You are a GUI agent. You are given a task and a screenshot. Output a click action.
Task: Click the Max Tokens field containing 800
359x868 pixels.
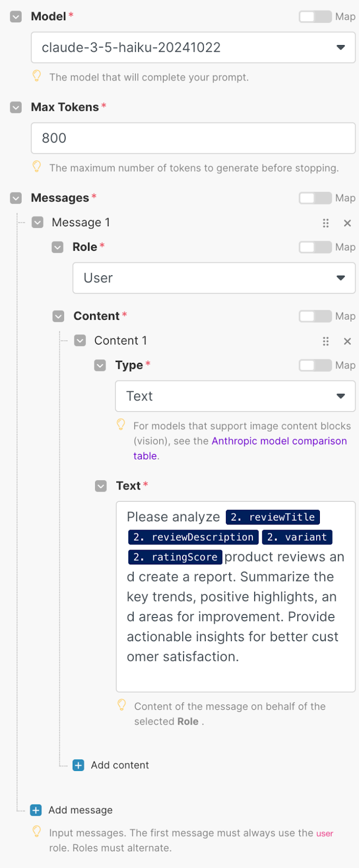pyautogui.click(x=193, y=138)
